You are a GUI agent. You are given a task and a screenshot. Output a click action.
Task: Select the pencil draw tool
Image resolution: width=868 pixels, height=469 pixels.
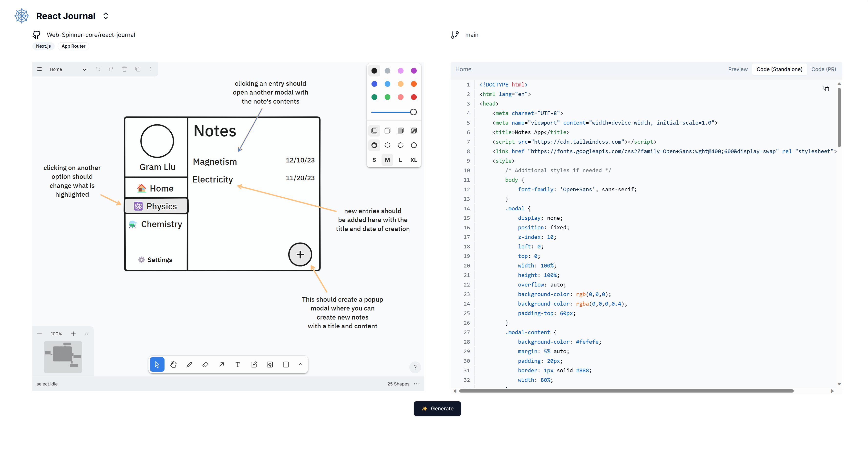point(189,364)
